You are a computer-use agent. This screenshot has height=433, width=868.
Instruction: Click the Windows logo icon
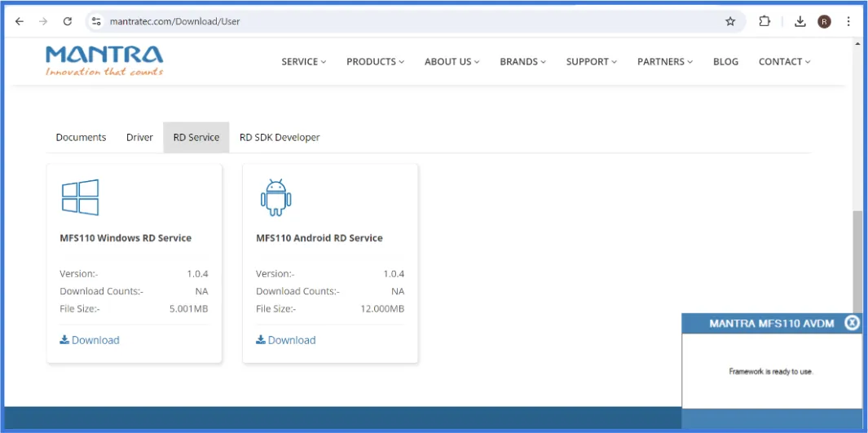(80, 197)
